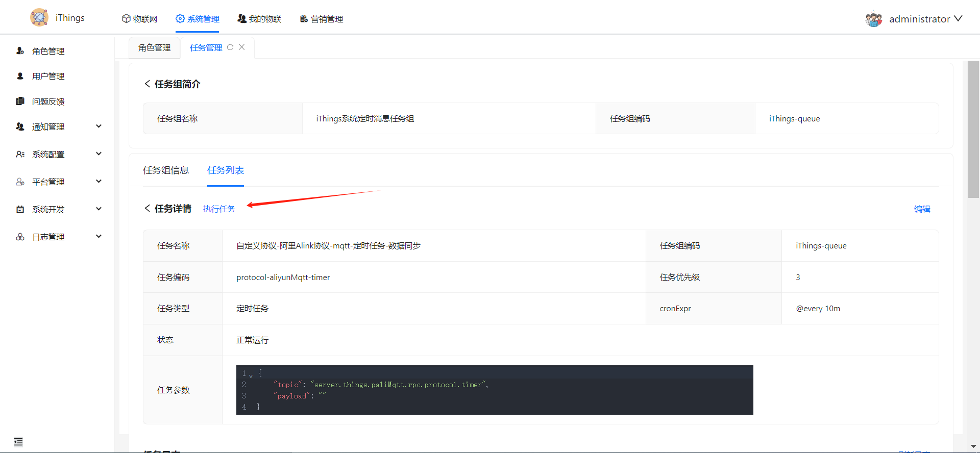Viewport: 980px width, 453px height.
Task: Click the iThings logo icon
Action: click(x=39, y=17)
